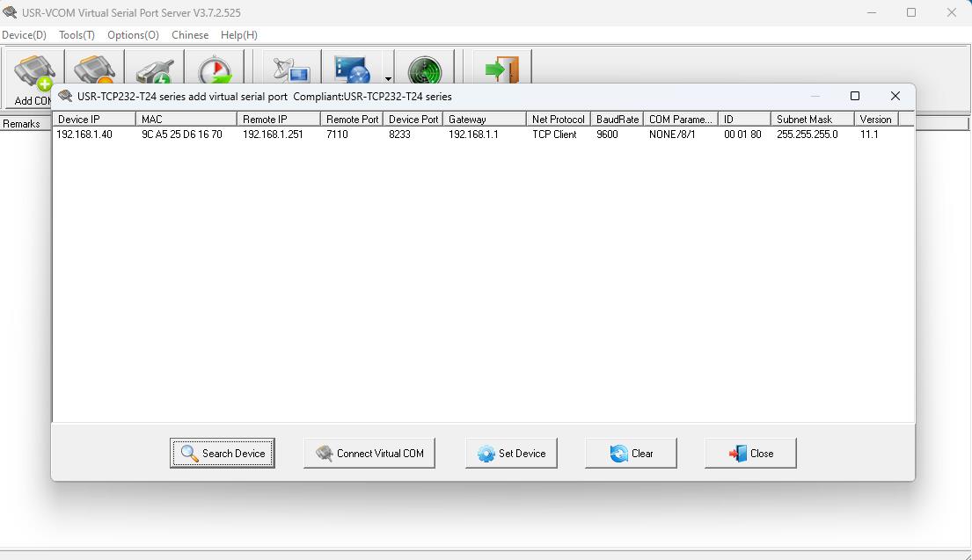The width and height of the screenshot is (972, 560).
Task: Open the Help(H) menu
Action: tap(238, 34)
